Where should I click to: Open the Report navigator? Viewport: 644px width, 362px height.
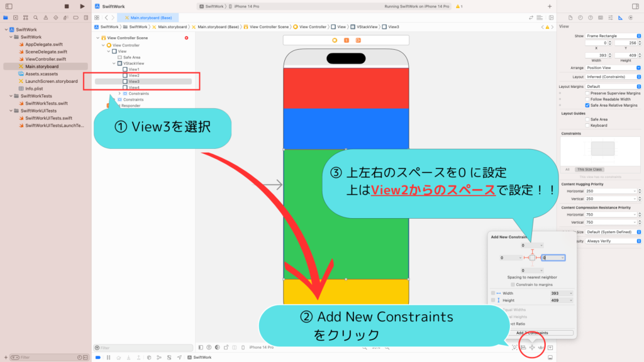point(86,18)
